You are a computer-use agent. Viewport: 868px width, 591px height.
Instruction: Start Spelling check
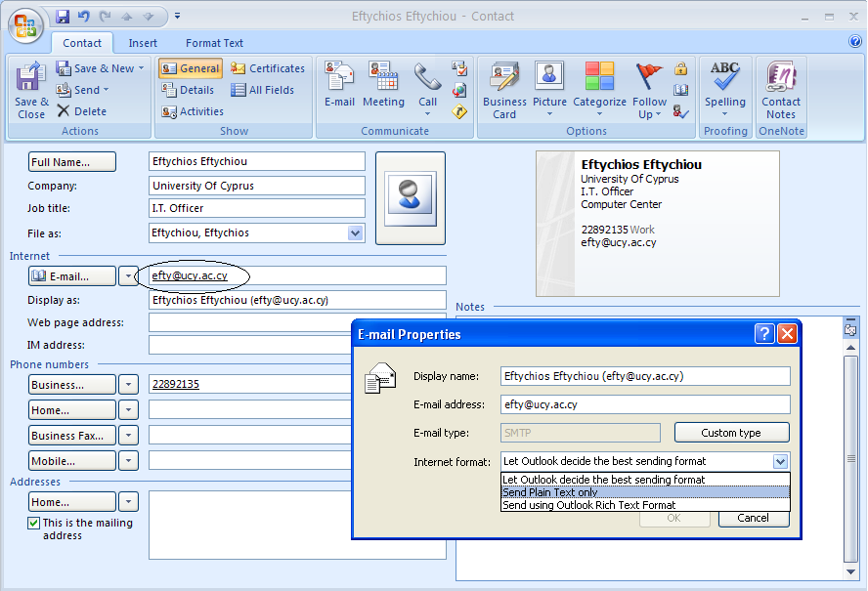[x=725, y=89]
